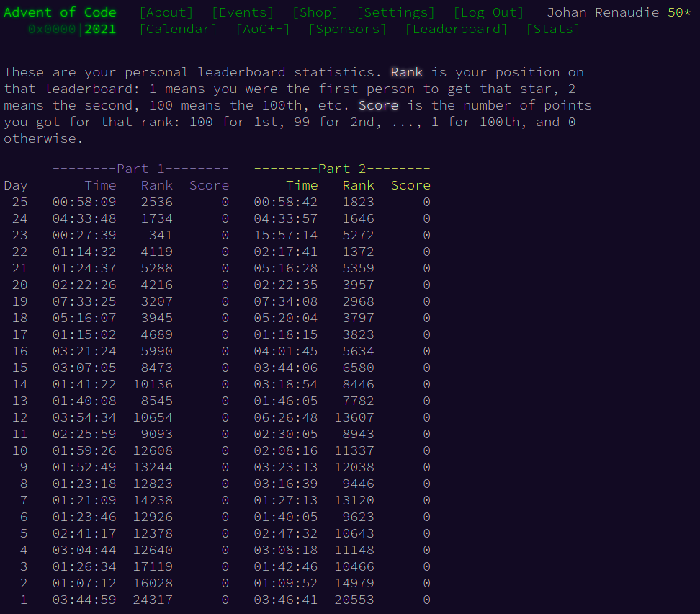
Task: Click the Part 2 Time column header
Action: pos(302,185)
